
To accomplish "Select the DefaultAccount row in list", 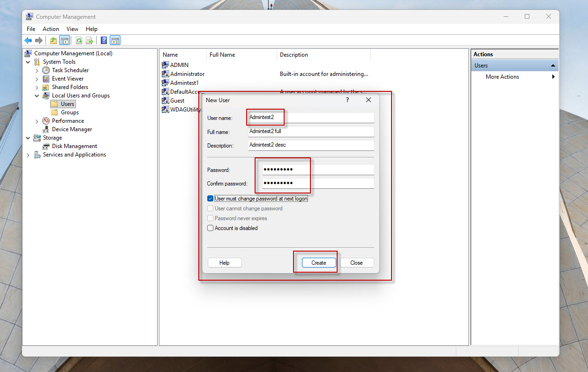I will click(183, 92).
